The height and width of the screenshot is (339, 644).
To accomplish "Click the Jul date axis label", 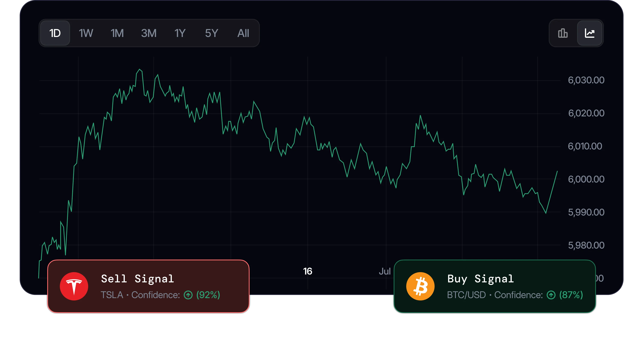I will (385, 271).
